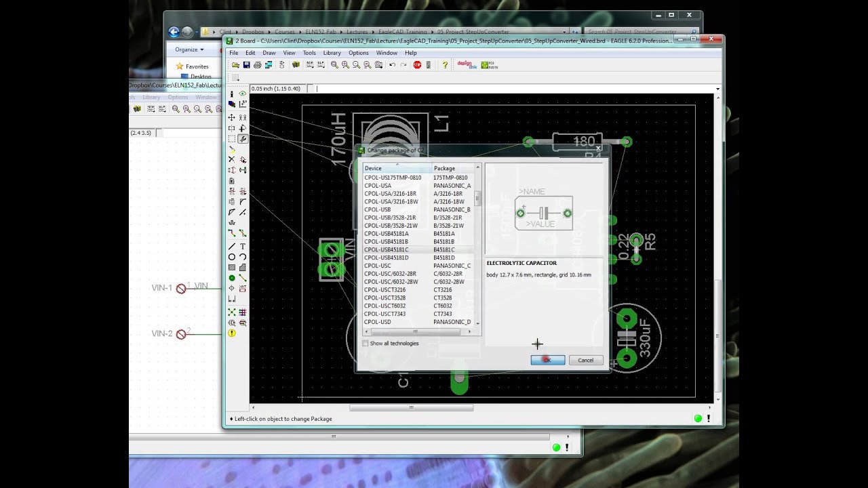Screen dimensions: 868x488
Task: Confirm the package change with OK
Action: tap(547, 360)
